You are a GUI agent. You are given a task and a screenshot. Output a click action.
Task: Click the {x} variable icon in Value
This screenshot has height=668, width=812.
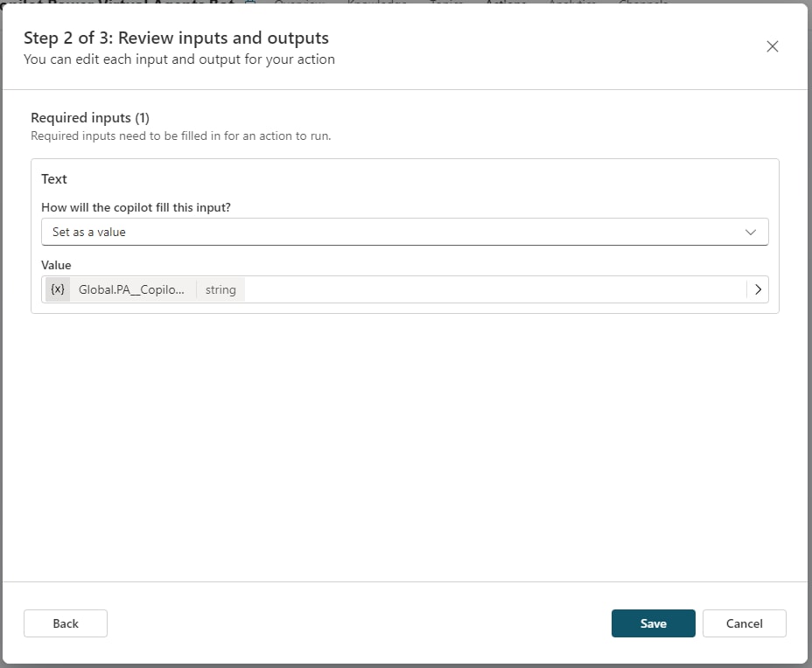point(58,289)
